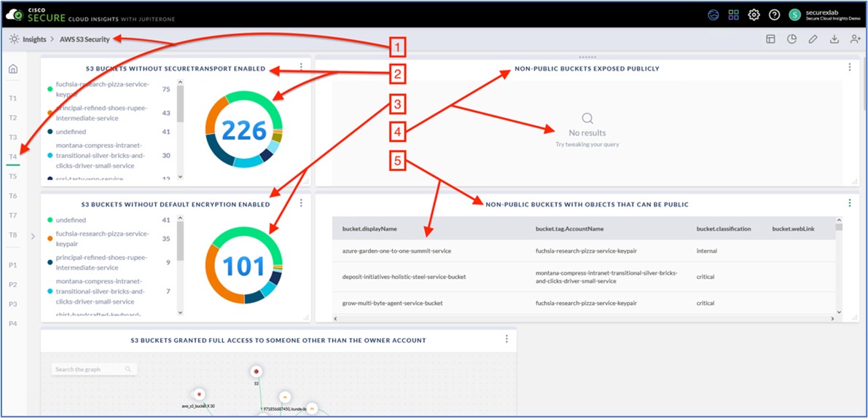Open the help question mark icon
Screen dimensions: 868x418
point(774,15)
